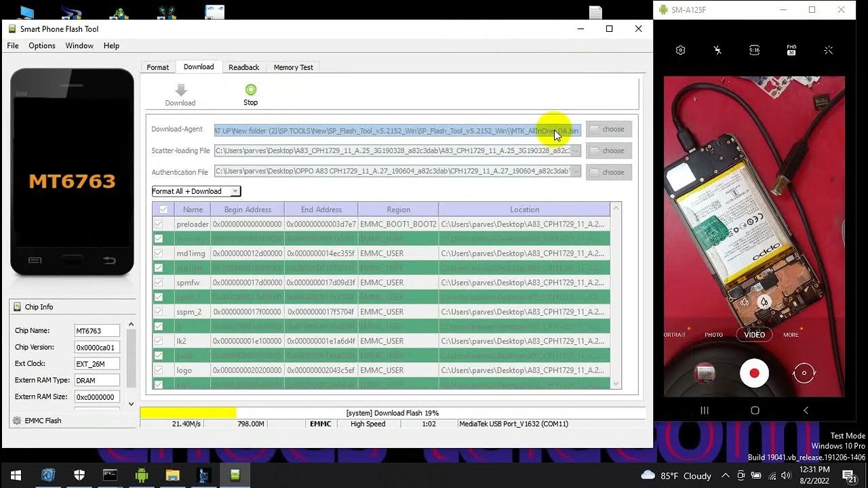Toggle the preloader row checkbox

click(158, 224)
